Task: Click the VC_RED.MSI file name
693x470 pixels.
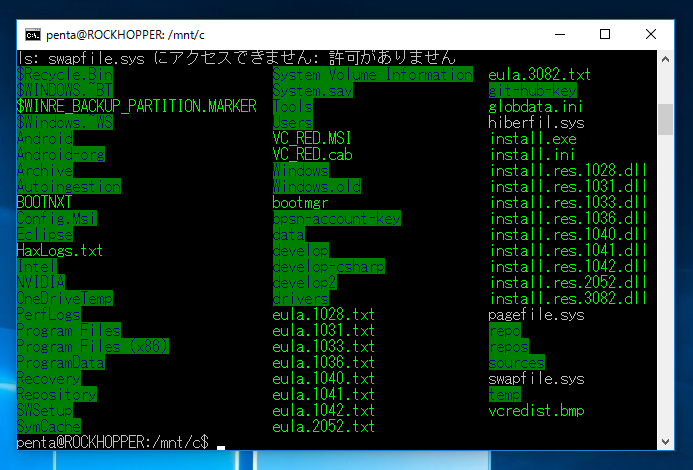Action: [x=312, y=138]
